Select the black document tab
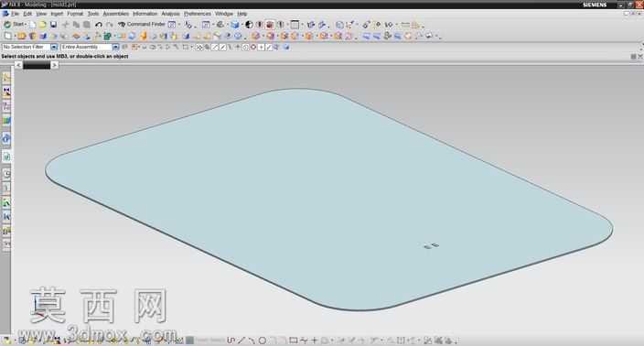The image size is (644, 346). 37,65
